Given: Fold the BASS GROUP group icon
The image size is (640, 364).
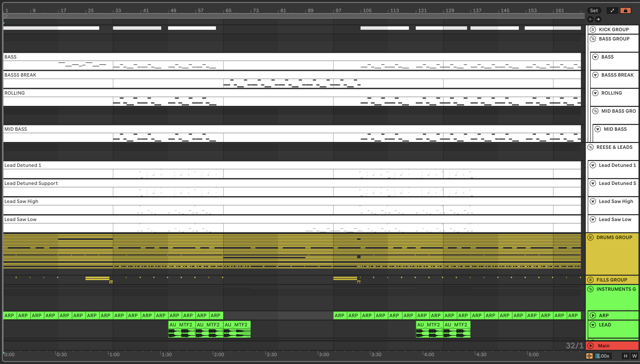Looking at the screenshot, I should point(592,39).
